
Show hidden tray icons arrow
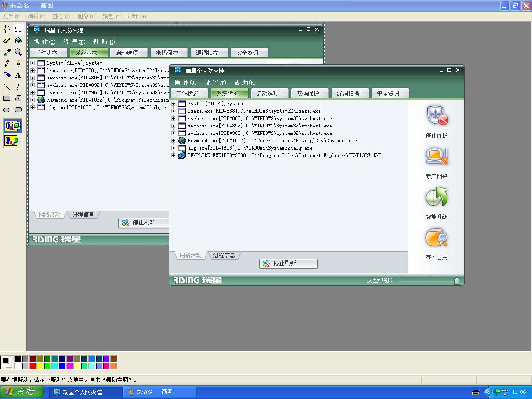click(x=488, y=392)
